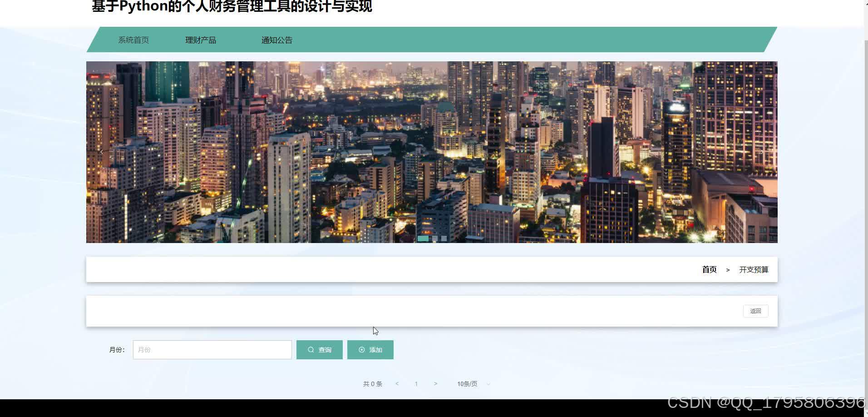Show previous banner slide arrow
The width and height of the screenshot is (868, 417).
[x=102, y=152]
